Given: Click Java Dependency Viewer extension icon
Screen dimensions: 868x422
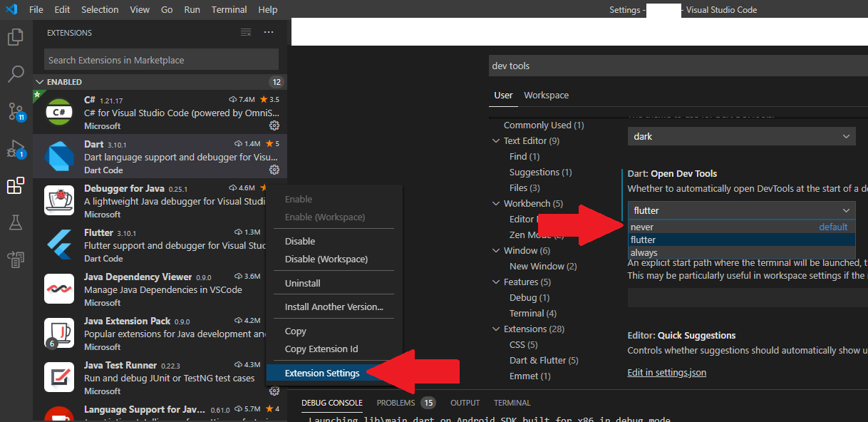Looking at the screenshot, I should (x=60, y=289).
